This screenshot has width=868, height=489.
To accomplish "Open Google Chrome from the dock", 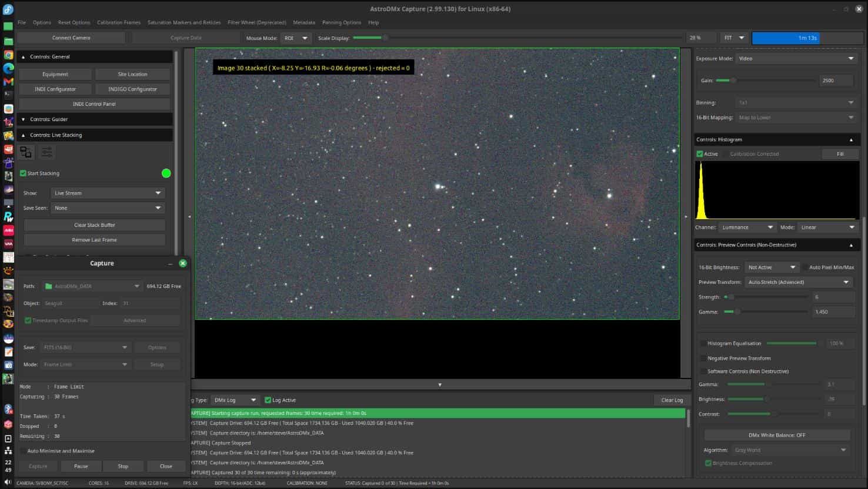I will click(8, 55).
